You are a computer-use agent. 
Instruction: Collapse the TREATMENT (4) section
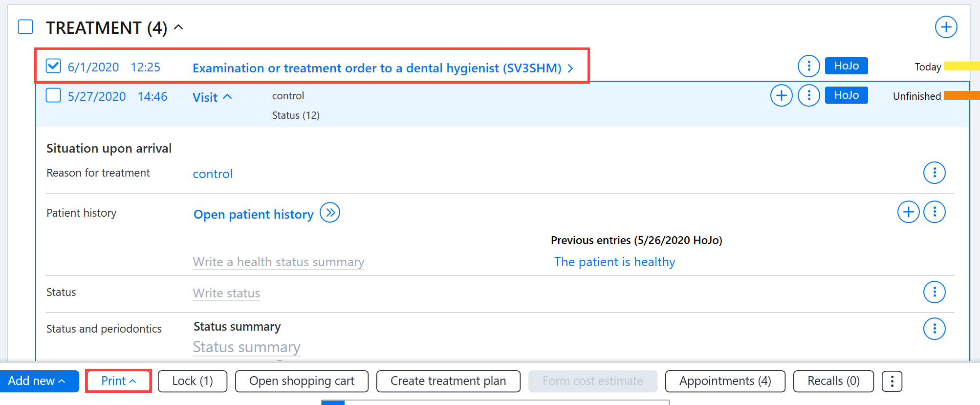pos(179,27)
